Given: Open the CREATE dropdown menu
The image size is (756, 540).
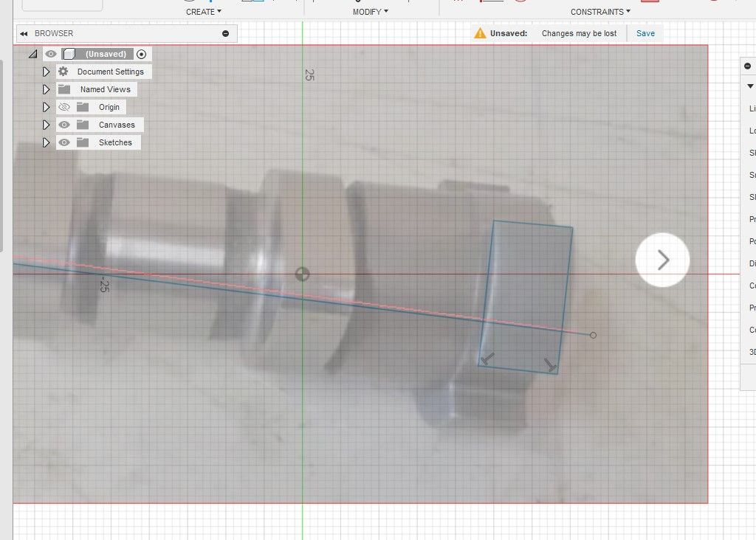Looking at the screenshot, I should [204, 12].
